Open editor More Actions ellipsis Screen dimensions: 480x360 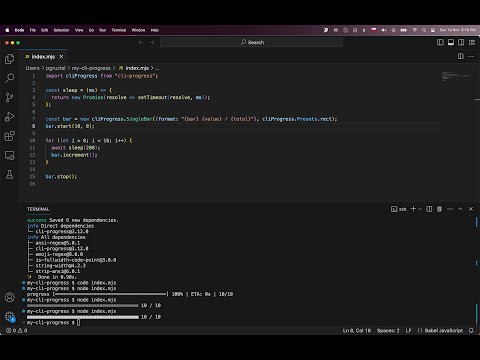[471, 56]
